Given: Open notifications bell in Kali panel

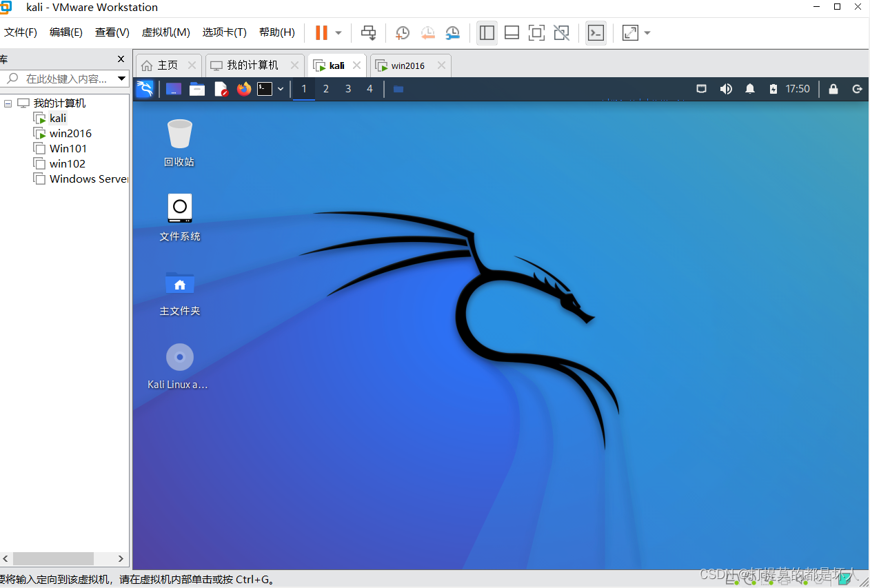Looking at the screenshot, I should pos(750,89).
